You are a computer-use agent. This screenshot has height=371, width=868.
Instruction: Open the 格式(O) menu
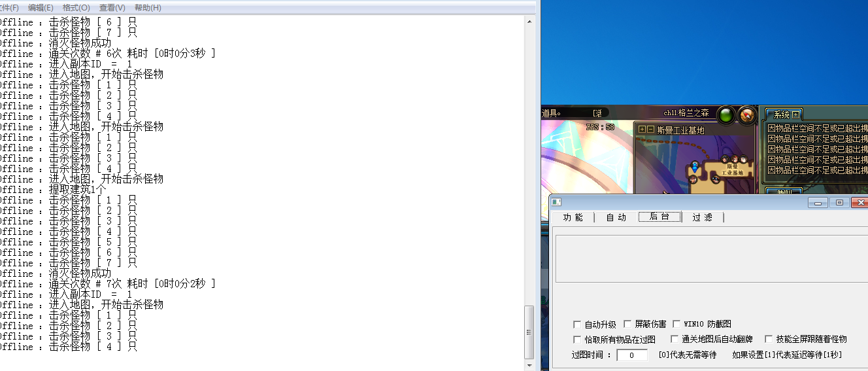coord(76,7)
